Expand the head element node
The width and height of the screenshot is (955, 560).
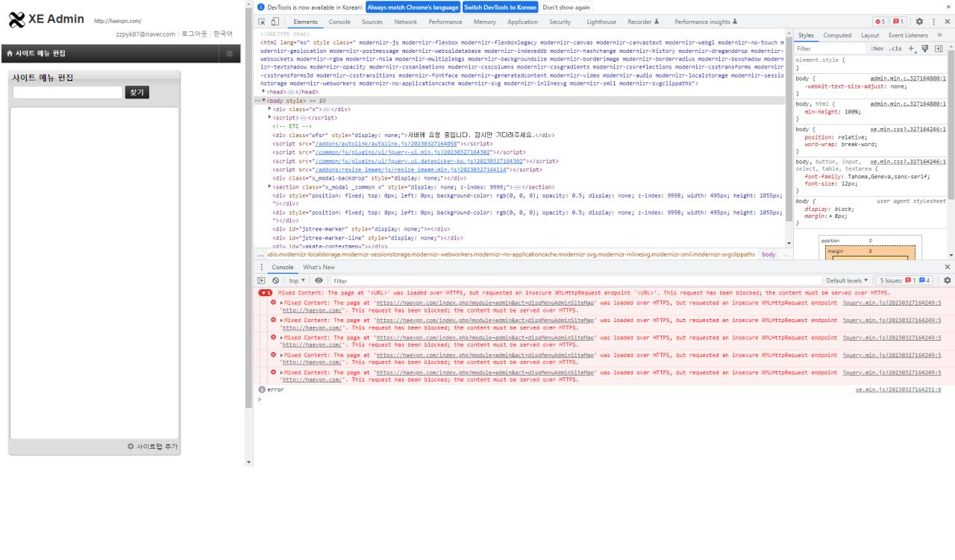click(x=263, y=92)
